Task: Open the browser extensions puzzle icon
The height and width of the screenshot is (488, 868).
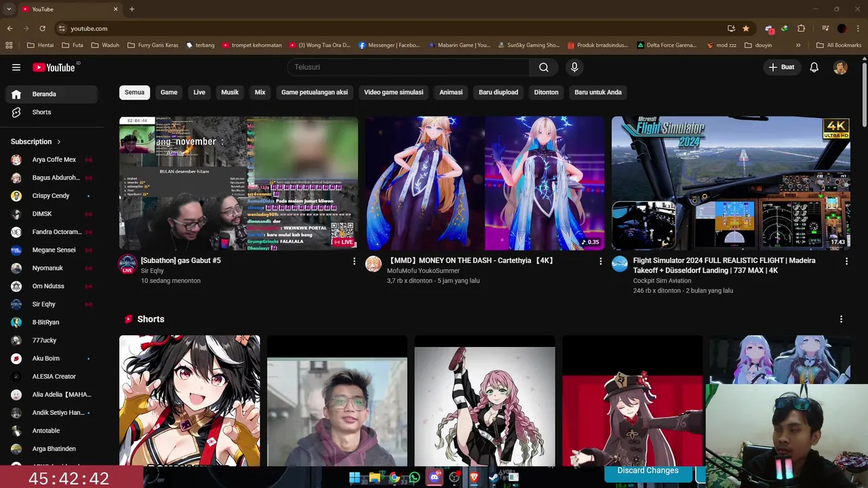Action: [x=802, y=28]
